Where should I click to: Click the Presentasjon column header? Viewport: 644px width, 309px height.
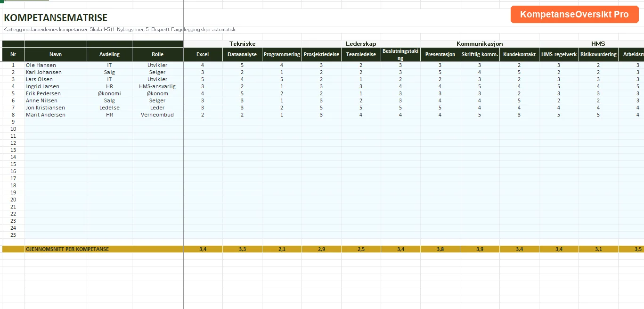[440, 54]
